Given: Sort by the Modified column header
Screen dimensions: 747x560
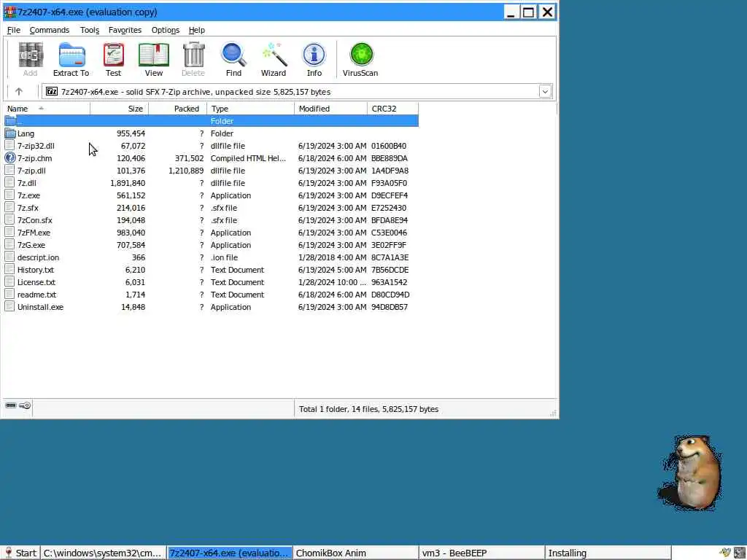Looking at the screenshot, I should click(330, 109).
